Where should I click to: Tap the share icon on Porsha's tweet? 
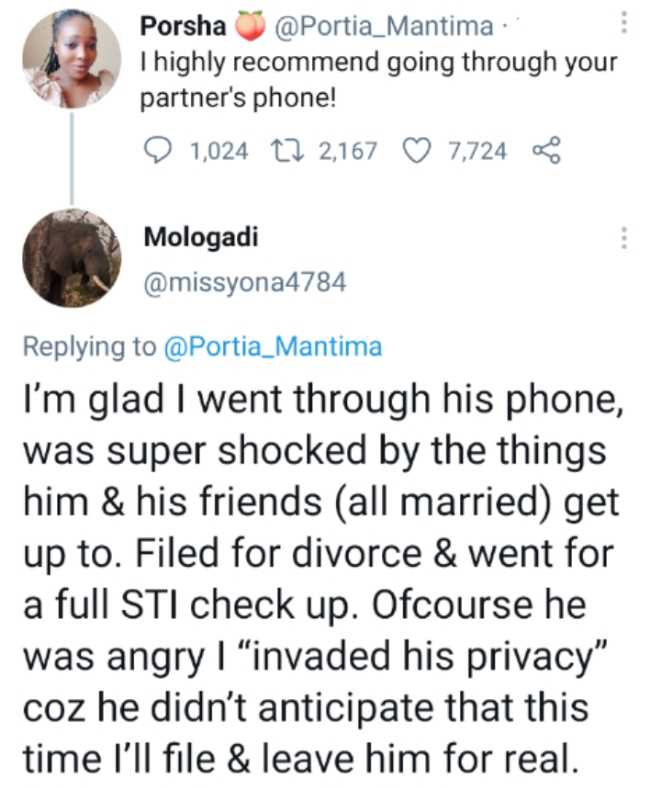[x=544, y=151]
